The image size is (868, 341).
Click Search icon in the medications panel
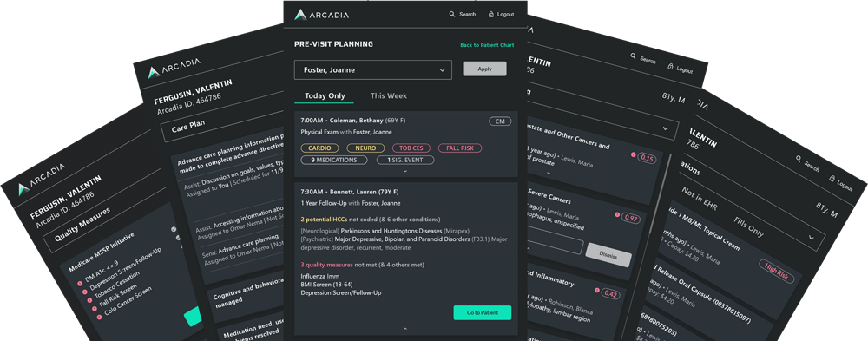[x=799, y=158]
